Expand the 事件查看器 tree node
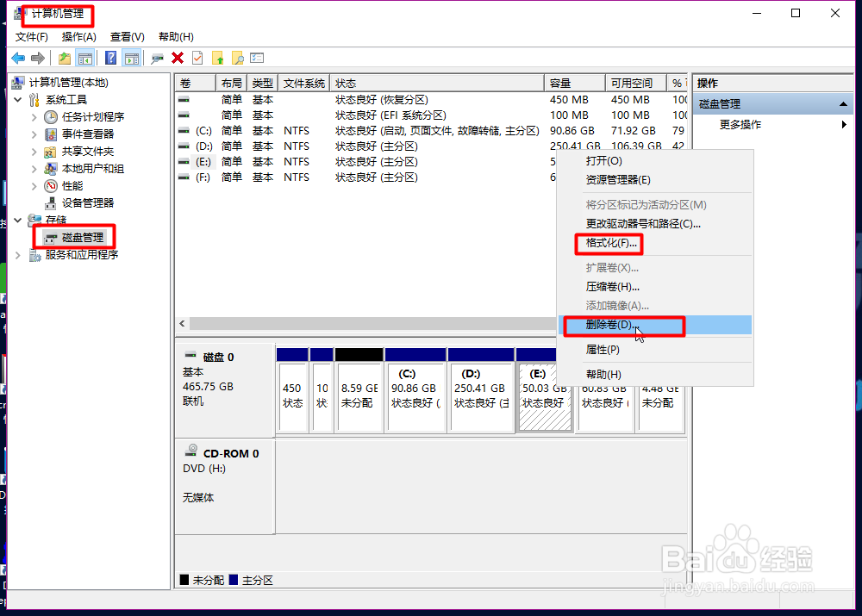 click(34, 134)
